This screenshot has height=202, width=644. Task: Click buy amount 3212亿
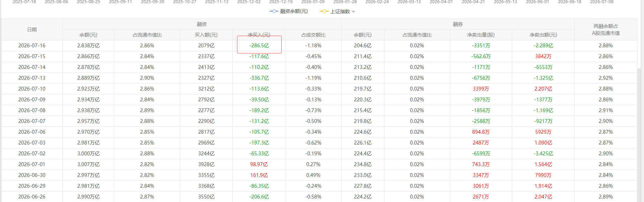[x=206, y=89]
